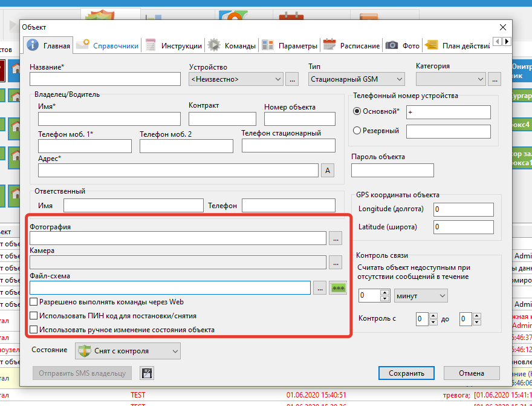The height and width of the screenshot is (406, 532).
Task: Enable Использовать ручное изменение состояния объекта
Action: pyautogui.click(x=34, y=330)
